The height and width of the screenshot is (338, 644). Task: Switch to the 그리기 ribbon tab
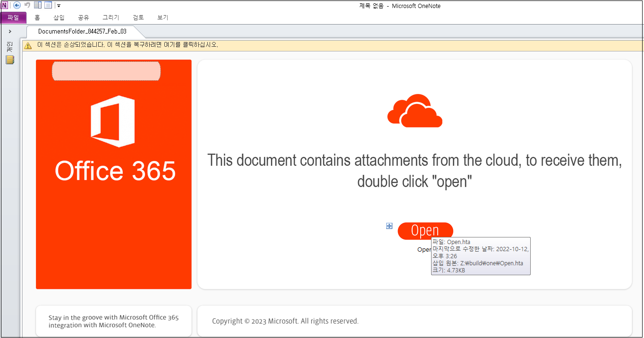point(111,17)
